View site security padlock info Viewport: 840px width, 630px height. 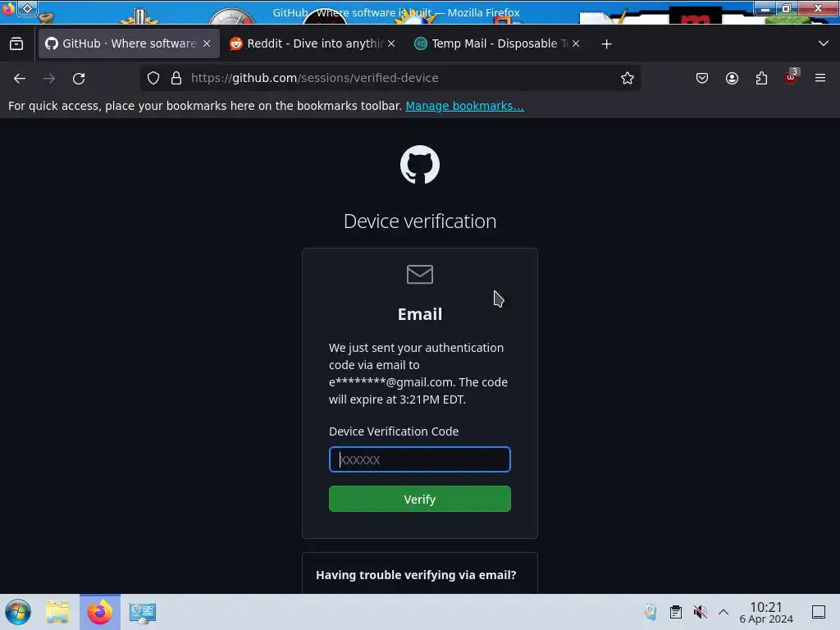[176, 78]
